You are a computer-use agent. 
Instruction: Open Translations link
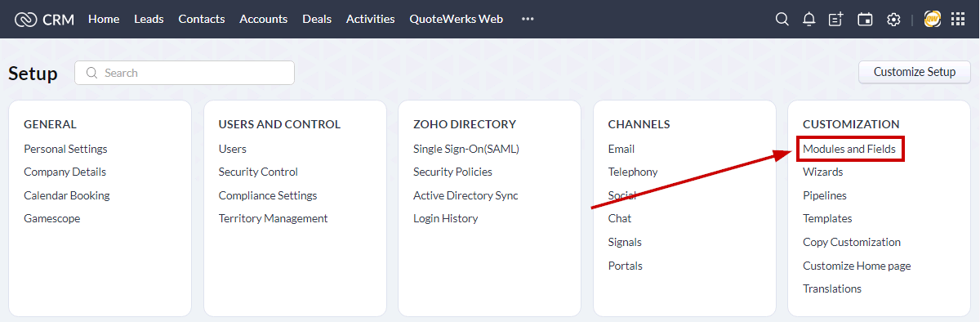(832, 288)
